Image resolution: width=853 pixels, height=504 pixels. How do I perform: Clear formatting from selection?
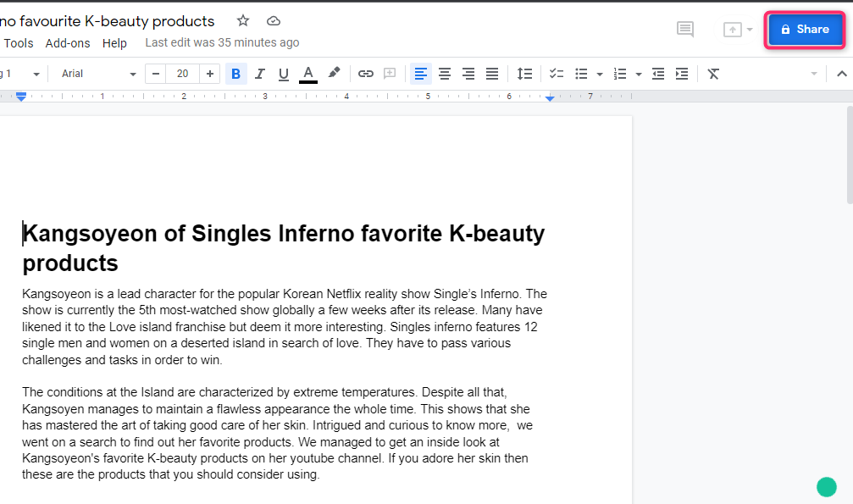click(x=713, y=74)
